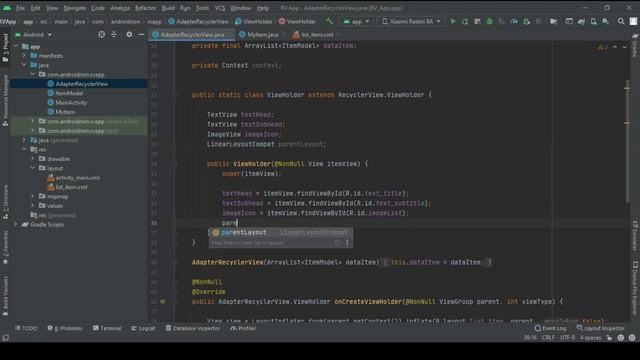Image resolution: width=640 pixels, height=360 pixels.
Task: Open the Build Variants sidebar tool button
Action: click(x=5, y=296)
